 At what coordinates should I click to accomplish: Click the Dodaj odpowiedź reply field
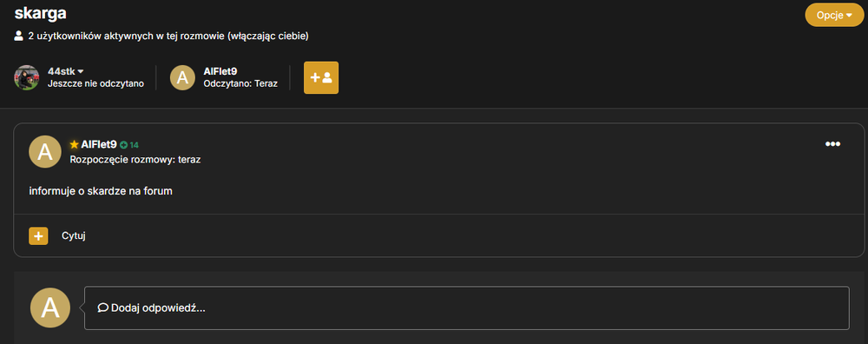[467, 308]
